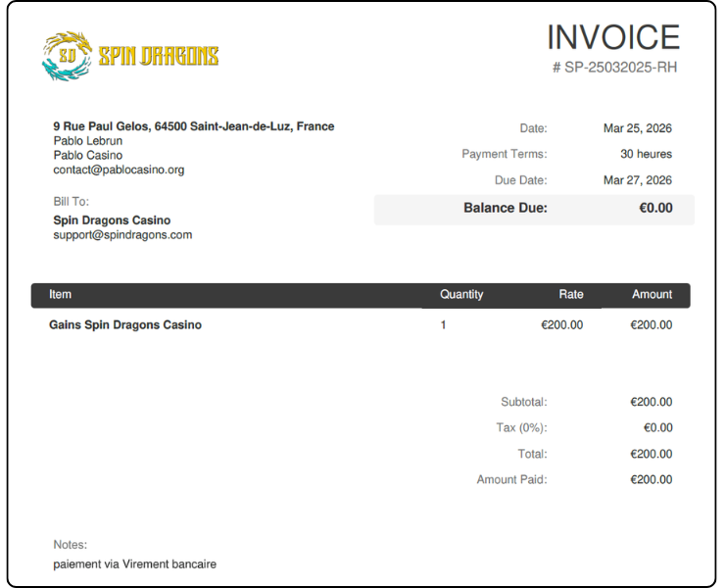Image resolution: width=726 pixels, height=588 pixels.
Task: Select the rate €200.00 in item row
Action: tap(561, 325)
